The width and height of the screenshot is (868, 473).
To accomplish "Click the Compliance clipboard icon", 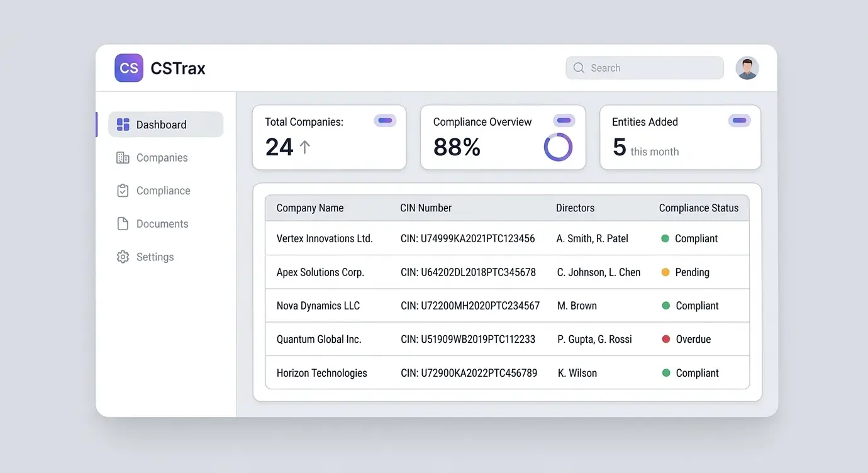I will tap(123, 191).
